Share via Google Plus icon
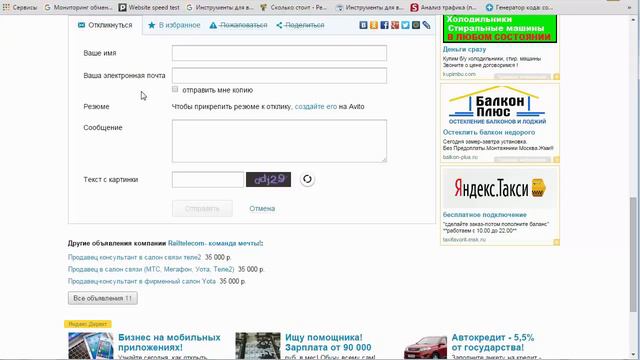The height and width of the screenshot is (360, 640). [x=395, y=25]
